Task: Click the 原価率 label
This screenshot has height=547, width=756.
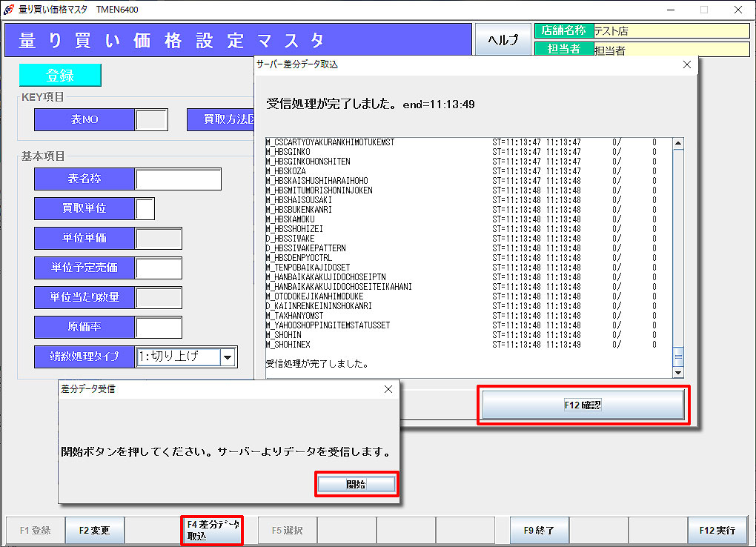Action: tap(84, 327)
